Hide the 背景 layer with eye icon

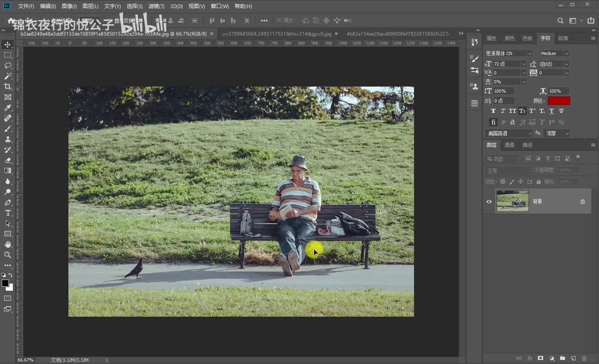tap(489, 202)
